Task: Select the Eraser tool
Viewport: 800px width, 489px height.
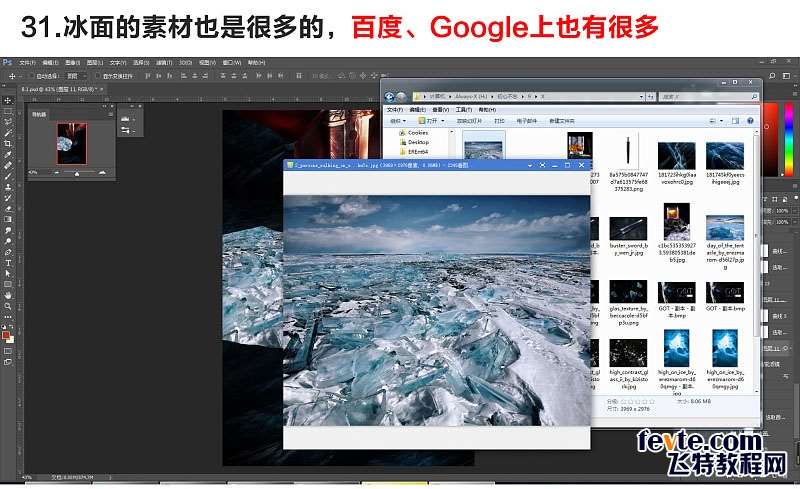Action: point(8,208)
